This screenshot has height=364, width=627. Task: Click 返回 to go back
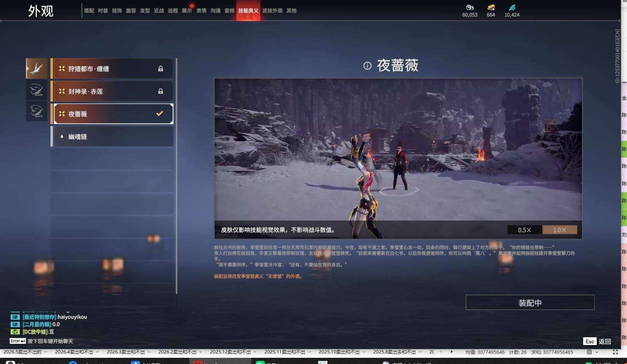604,341
